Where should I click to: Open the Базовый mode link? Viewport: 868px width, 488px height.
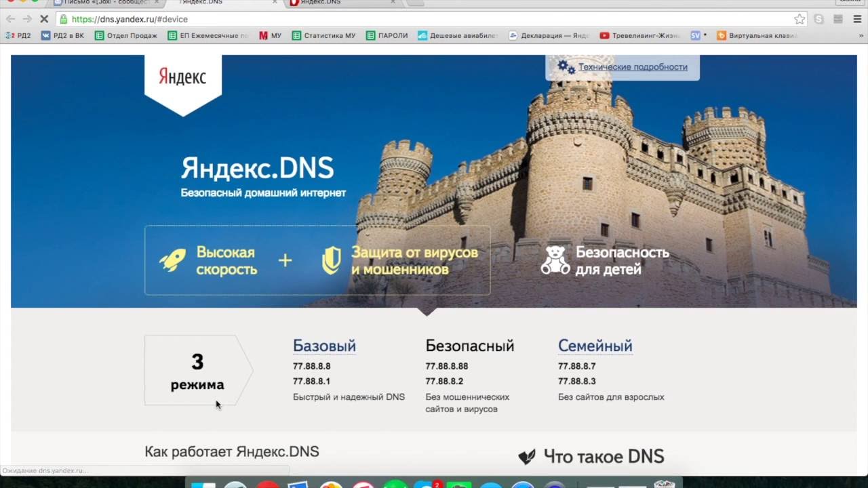[x=324, y=346]
